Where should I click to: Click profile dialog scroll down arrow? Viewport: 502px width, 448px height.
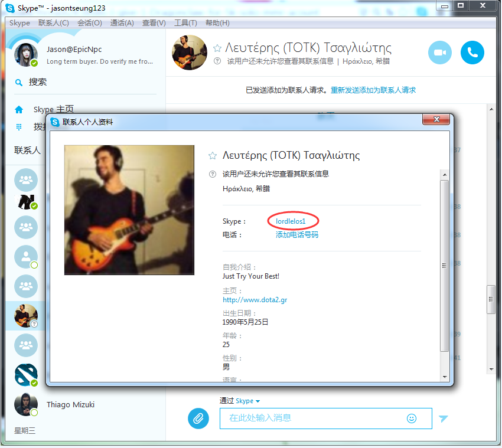[445, 377]
